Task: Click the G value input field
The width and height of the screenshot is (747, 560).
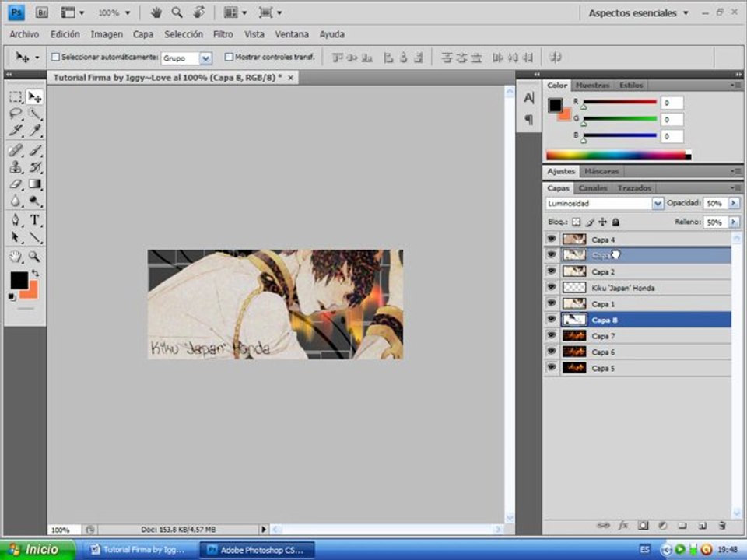Action: 672,119
